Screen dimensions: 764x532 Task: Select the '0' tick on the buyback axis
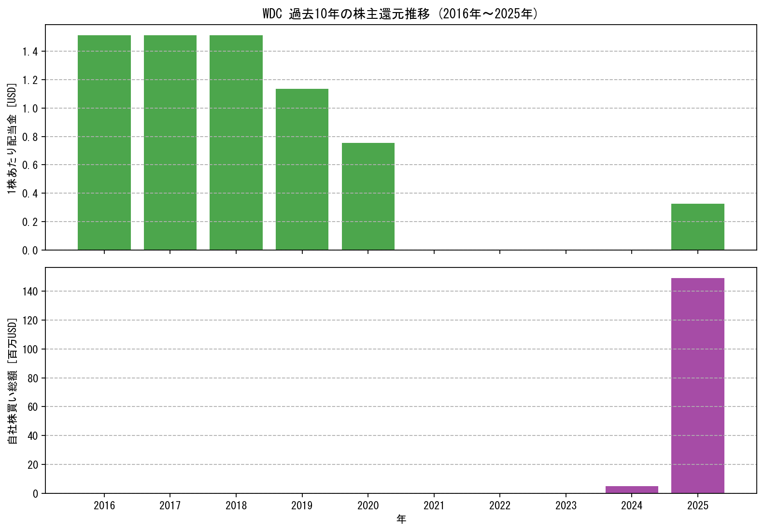(36, 494)
